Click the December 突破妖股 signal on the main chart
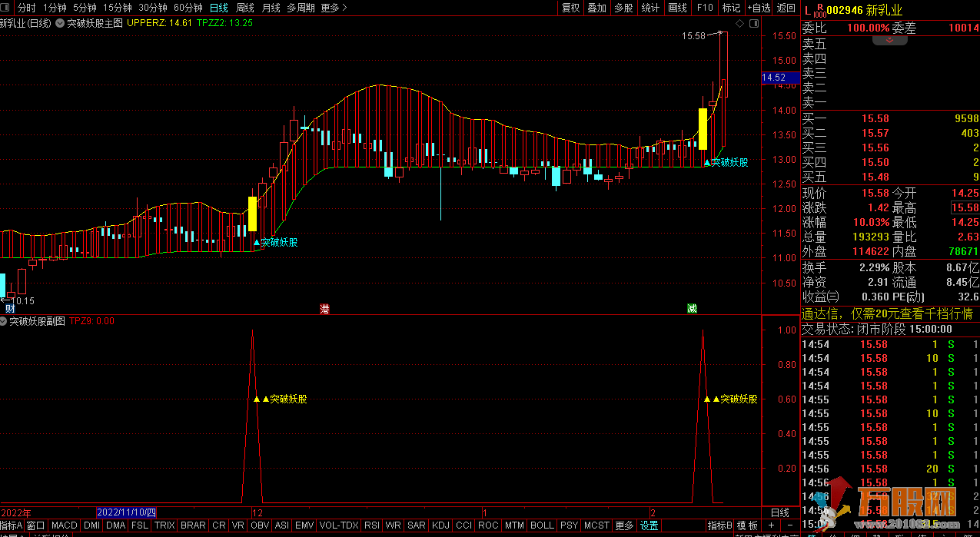The width and height of the screenshot is (980, 537). click(276, 242)
